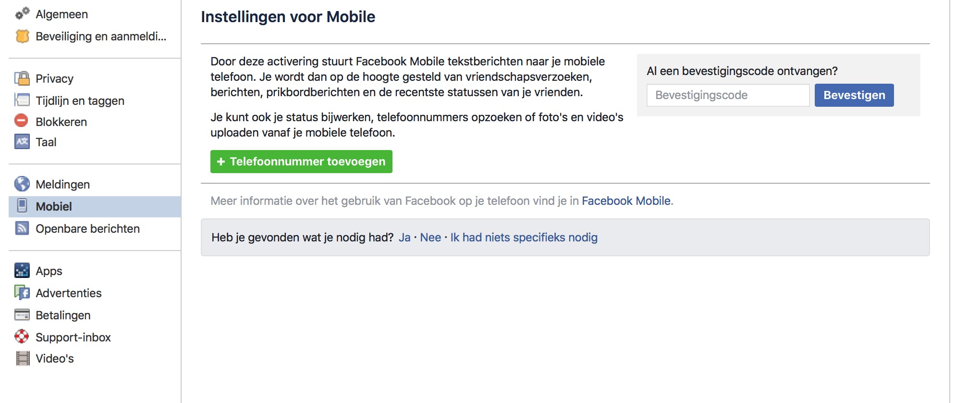Choose 'Ik had niets specifieks nodig'
The height and width of the screenshot is (403, 980).
click(x=524, y=238)
